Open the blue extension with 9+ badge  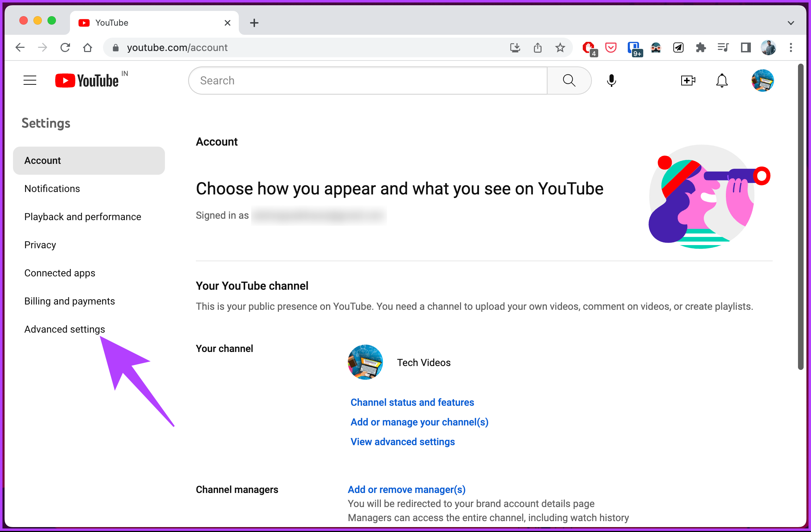click(635, 49)
